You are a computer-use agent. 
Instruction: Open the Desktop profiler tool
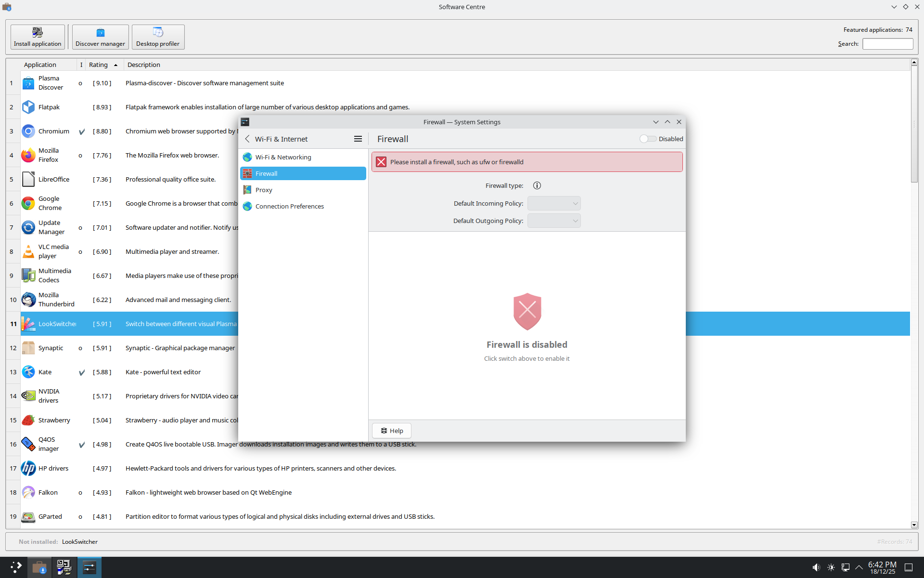[x=158, y=37]
